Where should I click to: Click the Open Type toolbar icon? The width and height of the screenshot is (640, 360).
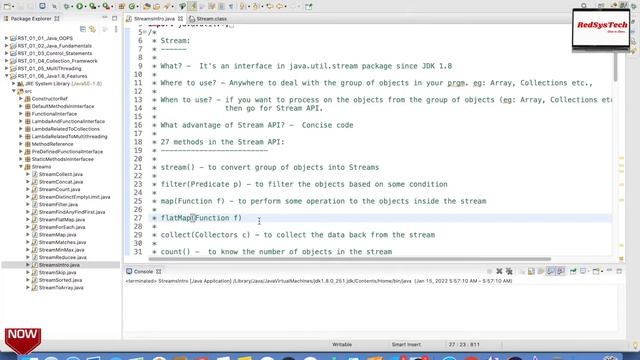point(147,6)
